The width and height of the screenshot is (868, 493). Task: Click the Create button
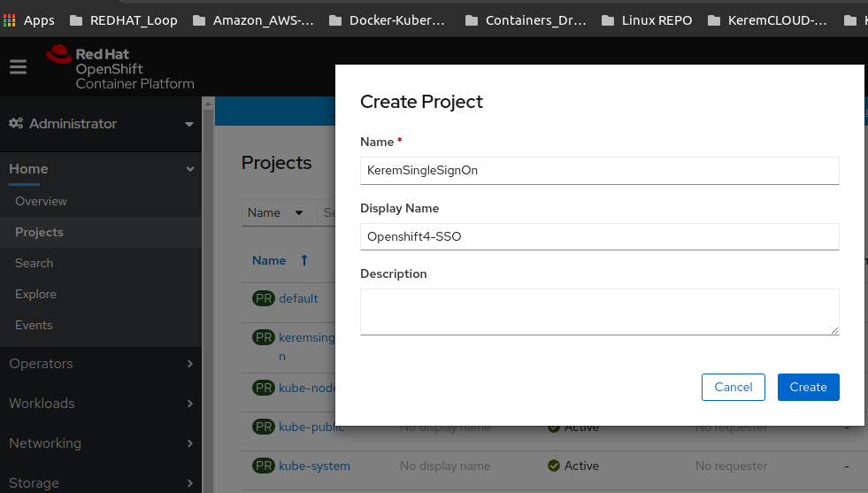[x=808, y=387]
